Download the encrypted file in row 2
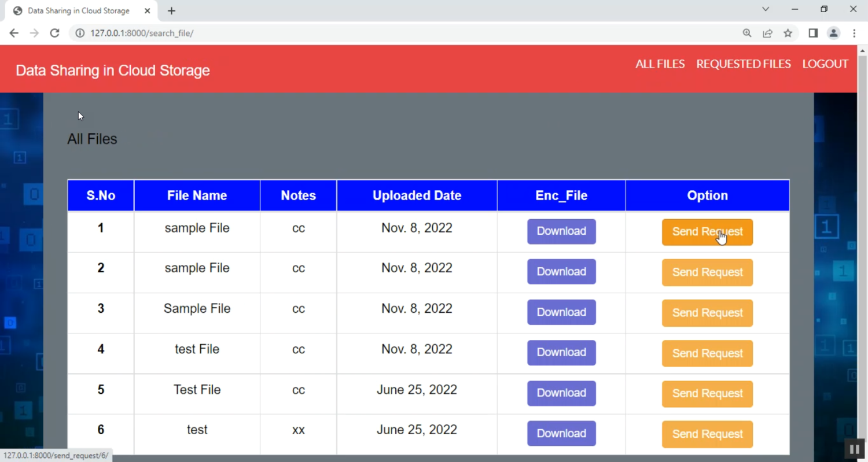 coord(561,272)
